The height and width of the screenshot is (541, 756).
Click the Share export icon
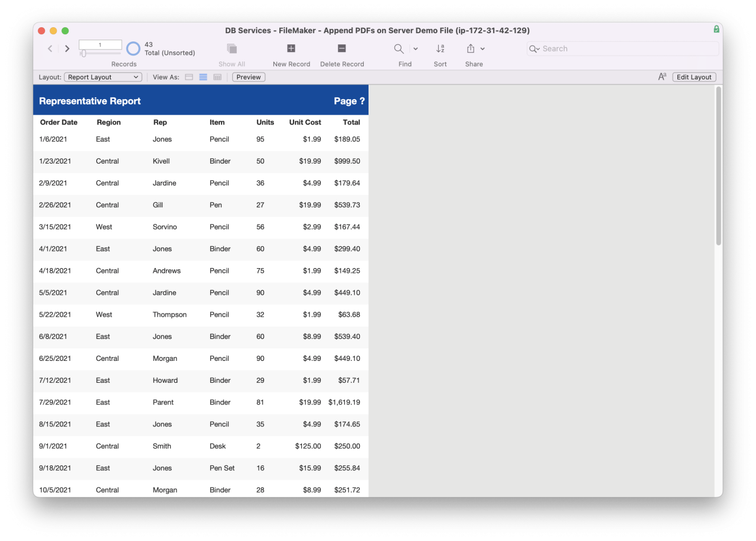tap(471, 48)
